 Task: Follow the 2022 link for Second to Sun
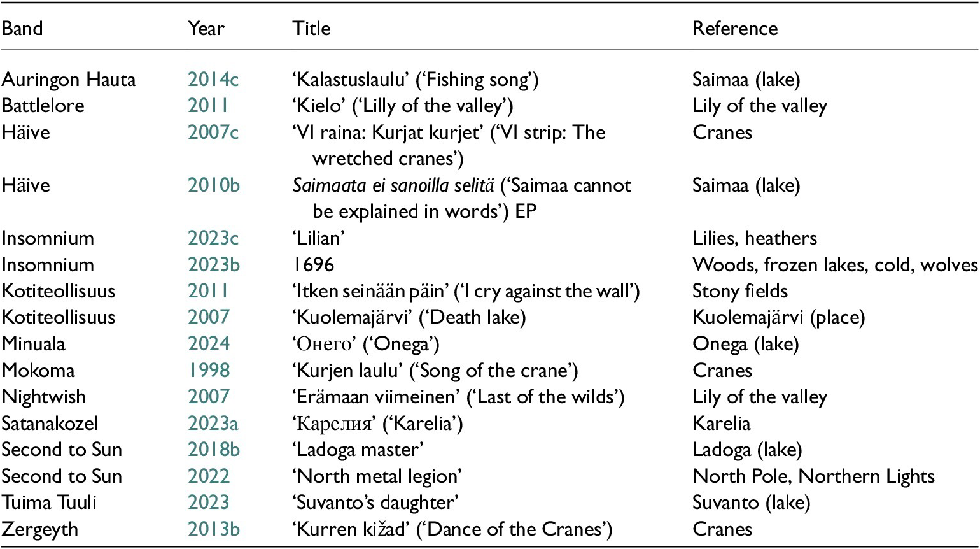(209, 476)
